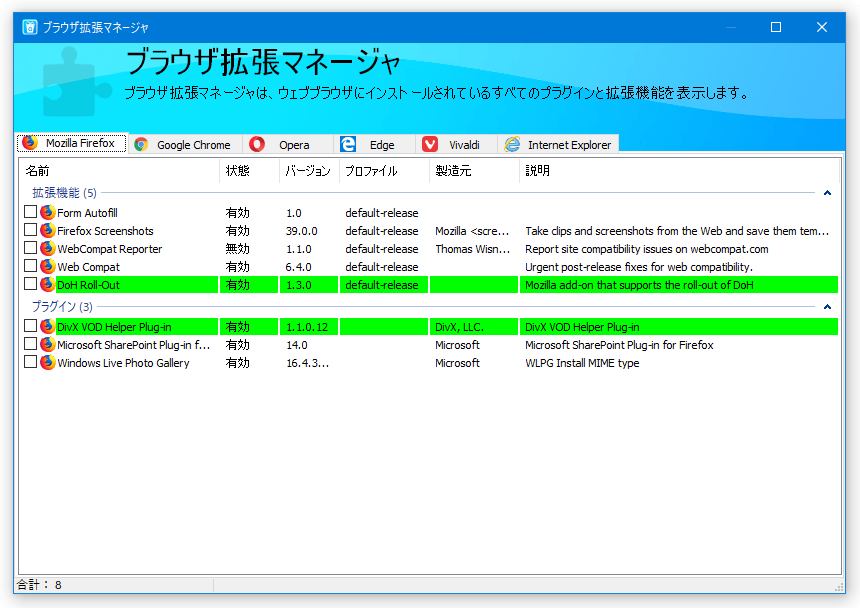Screen dimensions: 860x608
Task: Click version 39.0.0 of Firefox Screenshots
Action: pyautogui.click(x=302, y=231)
